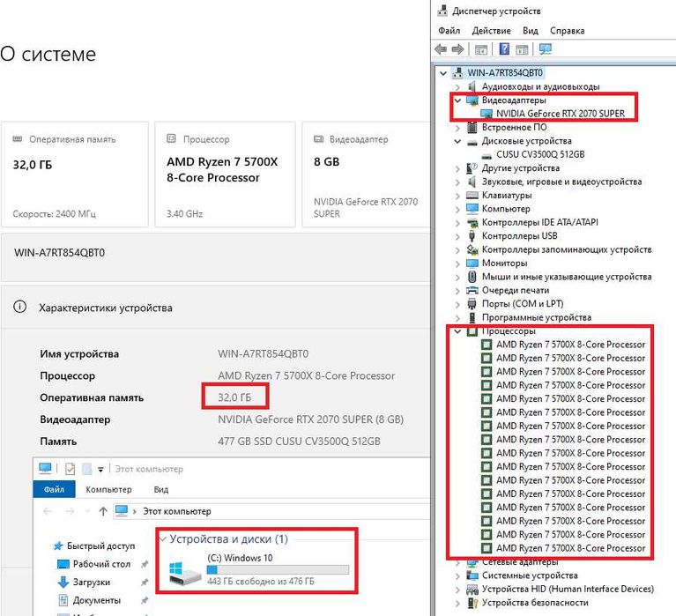The image size is (676, 616).
Task: Open the Вид menu in Device Manager
Action: (531, 31)
